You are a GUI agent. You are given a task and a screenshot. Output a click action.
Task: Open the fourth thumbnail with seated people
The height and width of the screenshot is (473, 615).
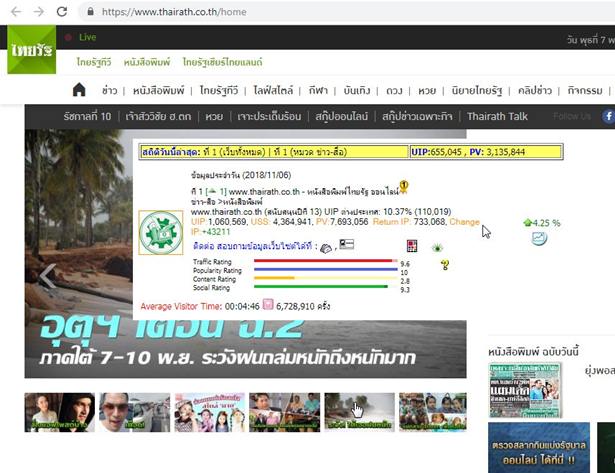pyautogui.click(x=284, y=412)
